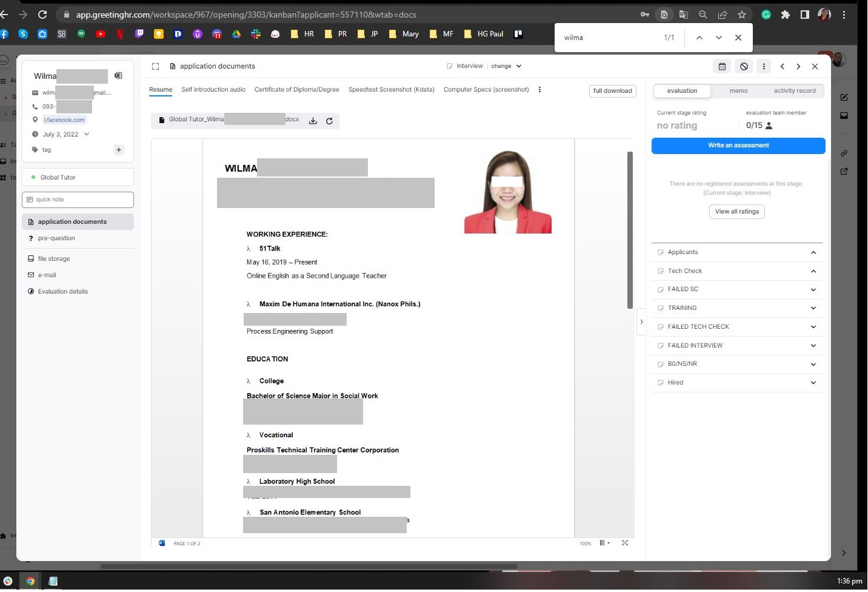The width and height of the screenshot is (868, 592).
Task: Expand the FAILED SC stage section
Action: (813, 290)
